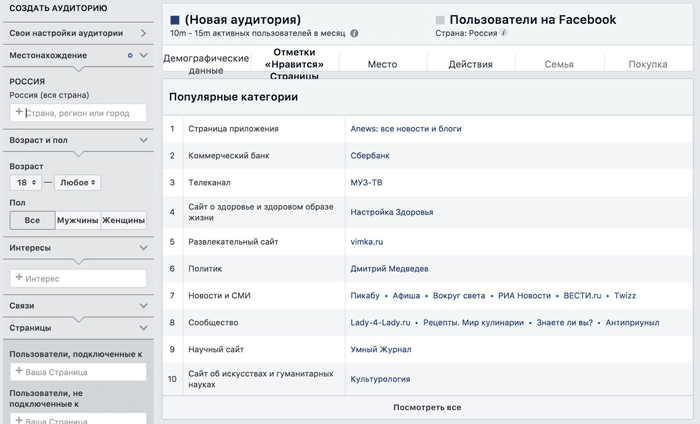700x424 pixels.
Task: Open the Культурология link
Action: coord(380,379)
